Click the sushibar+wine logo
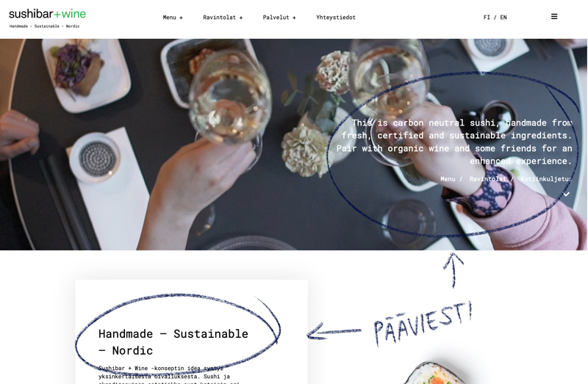Viewport: 588px width, 384px height. [47, 14]
